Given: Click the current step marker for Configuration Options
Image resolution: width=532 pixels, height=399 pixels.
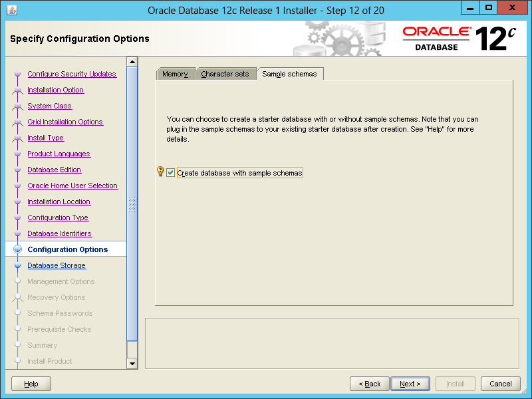Looking at the screenshot, I should [18, 249].
